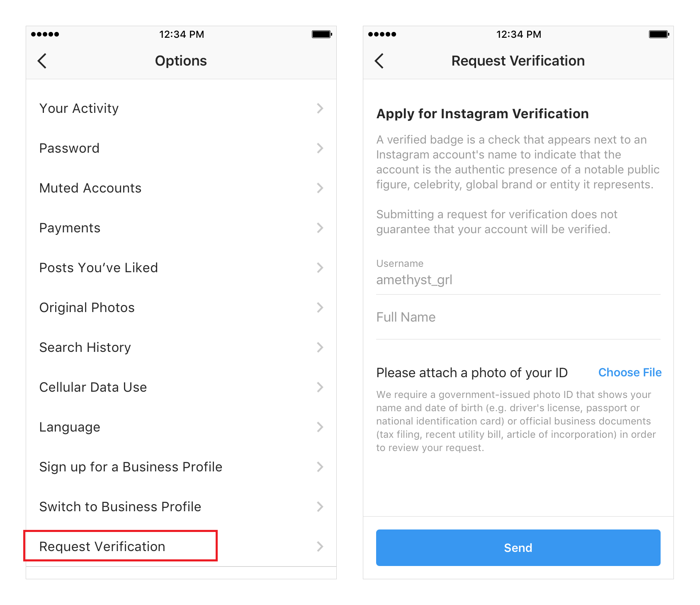Tap signal dots on Request Verification screen
The width and height of the screenshot is (700, 605).
point(382,34)
